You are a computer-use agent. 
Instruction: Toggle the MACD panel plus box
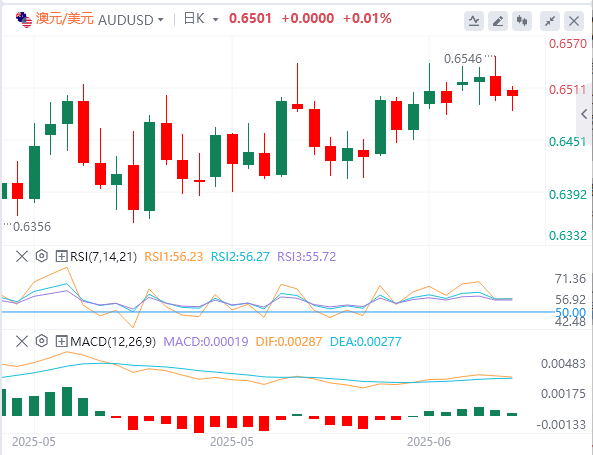pyautogui.click(x=61, y=342)
